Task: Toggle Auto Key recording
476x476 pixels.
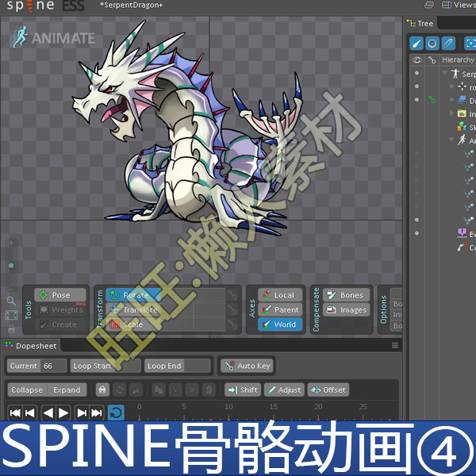Action: (247, 366)
